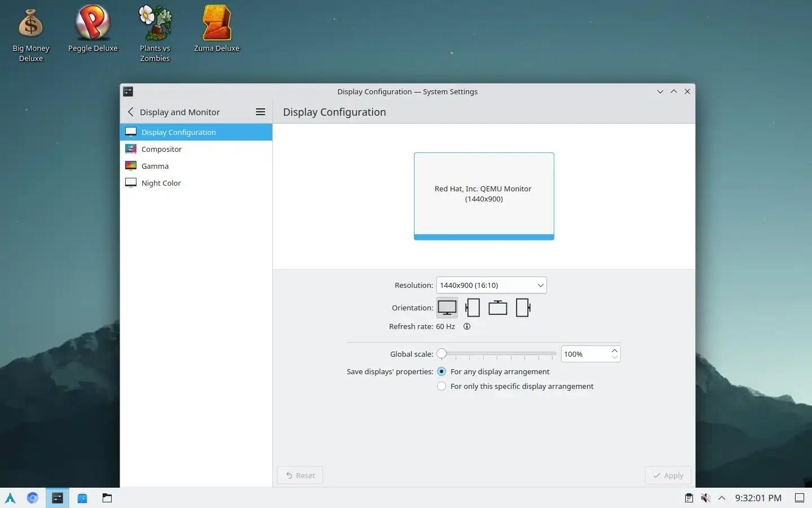Go back from Display and Monitor
Screen dimensions: 812x508
(x=131, y=112)
